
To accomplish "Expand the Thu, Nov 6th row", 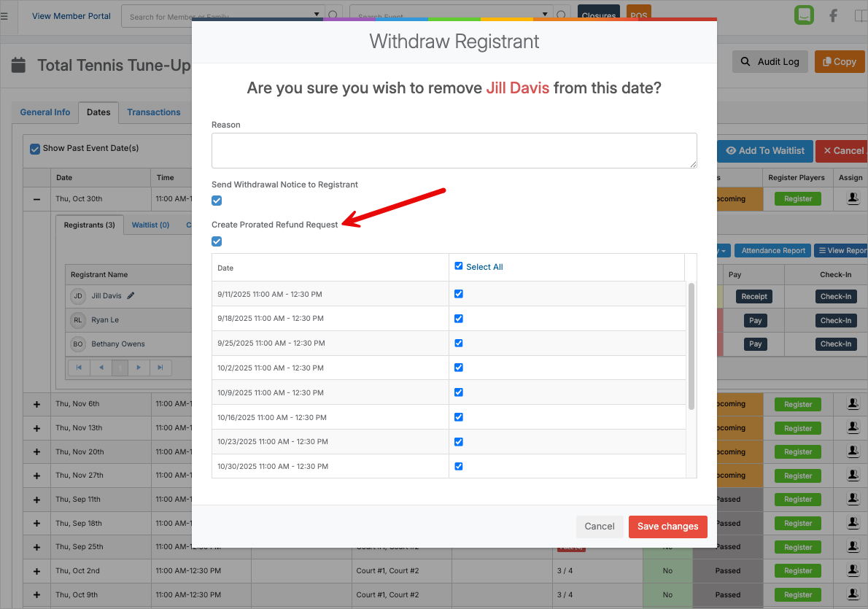I will point(37,404).
